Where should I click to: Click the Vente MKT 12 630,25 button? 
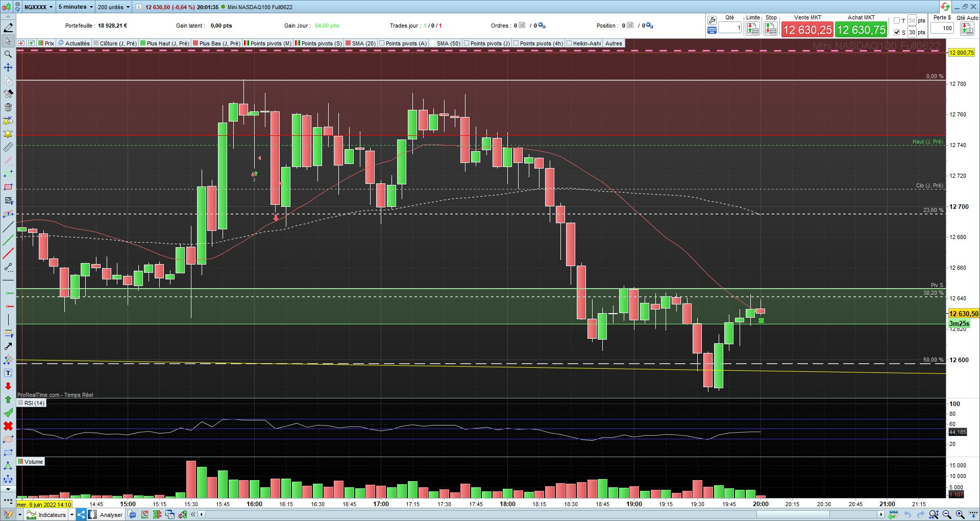(x=807, y=30)
